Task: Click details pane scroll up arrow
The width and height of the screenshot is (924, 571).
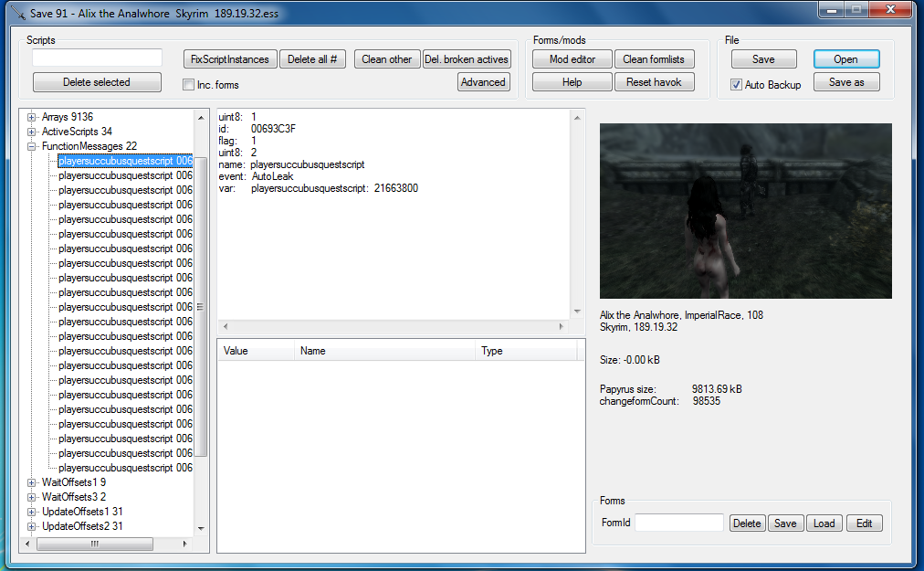Action: pyautogui.click(x=577, y=118)
